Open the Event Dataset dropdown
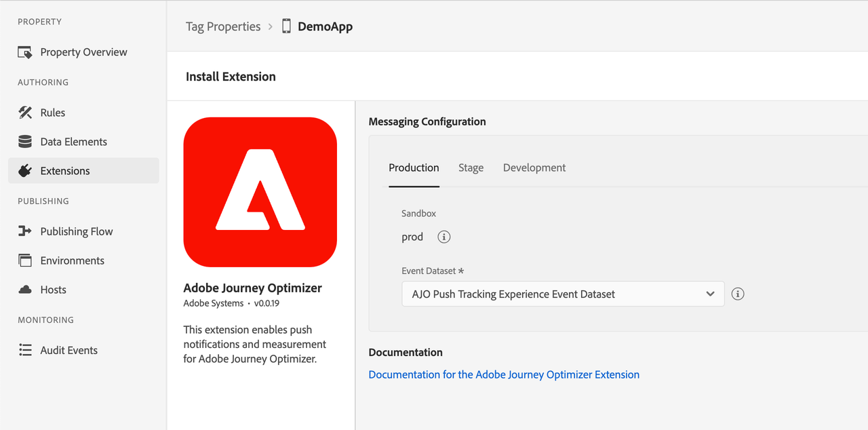This screenshot has height=430, width=868. [x=555, y=294]
